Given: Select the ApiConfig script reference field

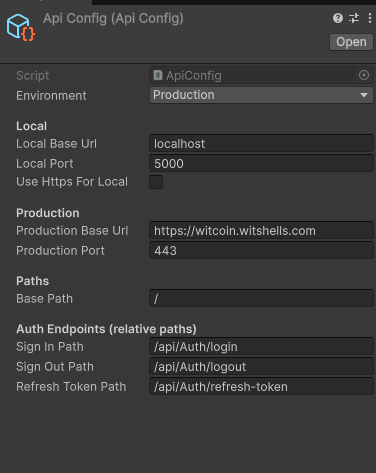Looking at the screenshot, I should tap(261, 75).
